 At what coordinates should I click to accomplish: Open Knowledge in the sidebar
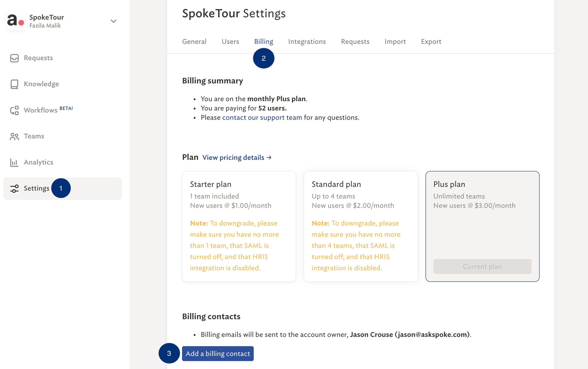tap(41, 84)
